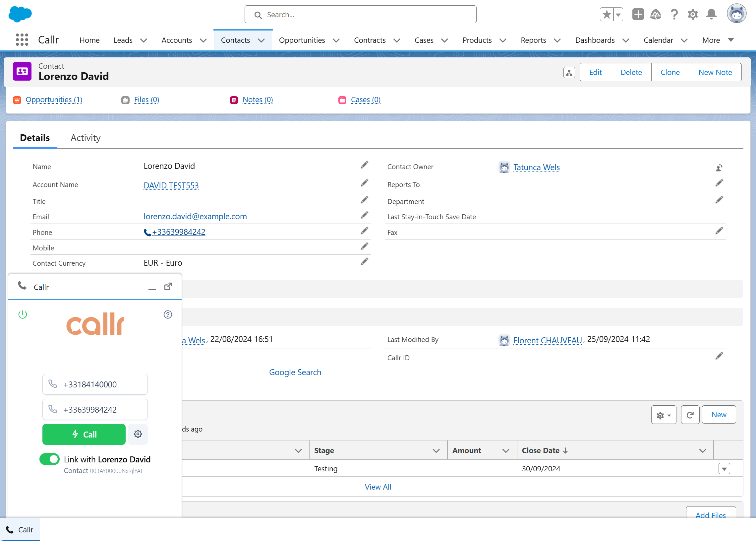
Task: Switch to the Activity tab
Action: [x=86, y=138]
